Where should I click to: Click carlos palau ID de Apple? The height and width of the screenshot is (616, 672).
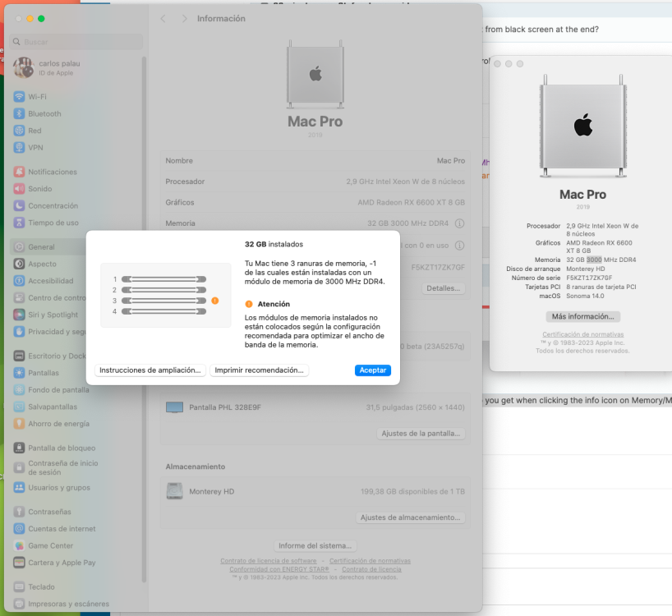(47, 67)
